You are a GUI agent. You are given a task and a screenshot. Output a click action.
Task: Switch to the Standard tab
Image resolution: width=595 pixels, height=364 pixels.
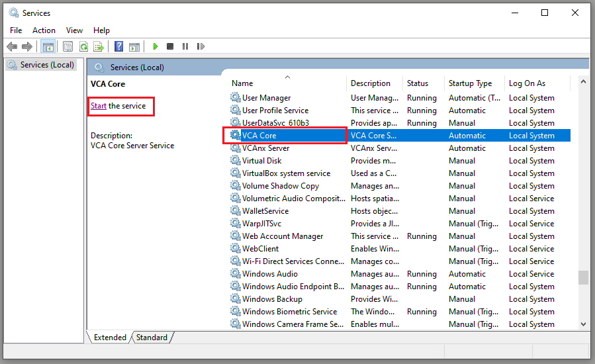(x=152, y=338)
